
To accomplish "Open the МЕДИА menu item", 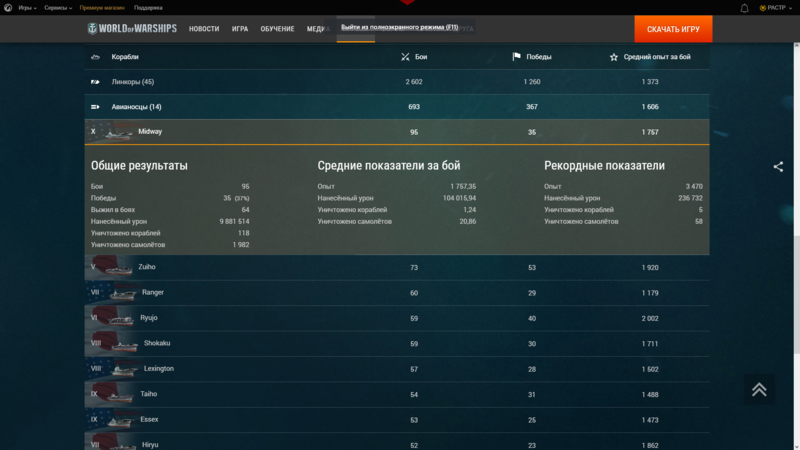I will (317, 29).
